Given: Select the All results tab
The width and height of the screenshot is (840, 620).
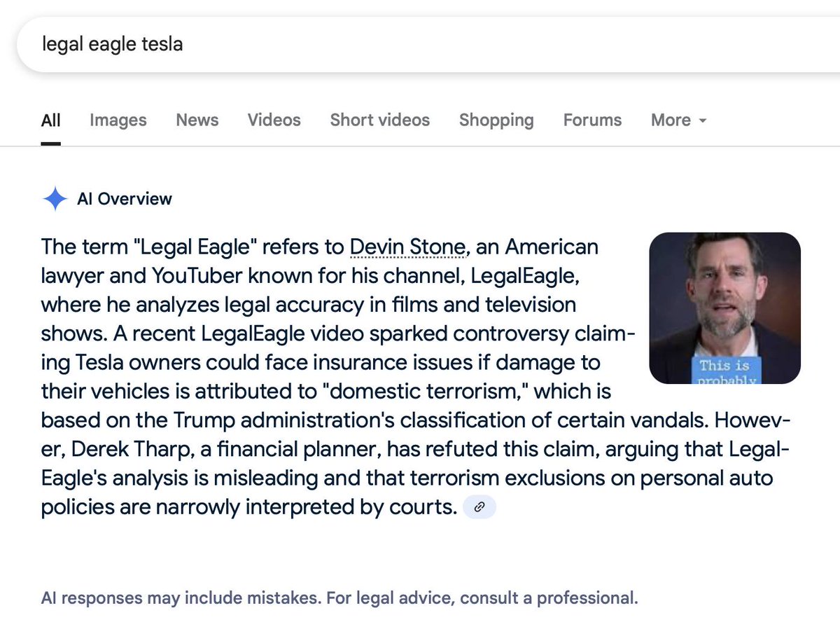Looking at the screenshot, I should pos(51,120).
